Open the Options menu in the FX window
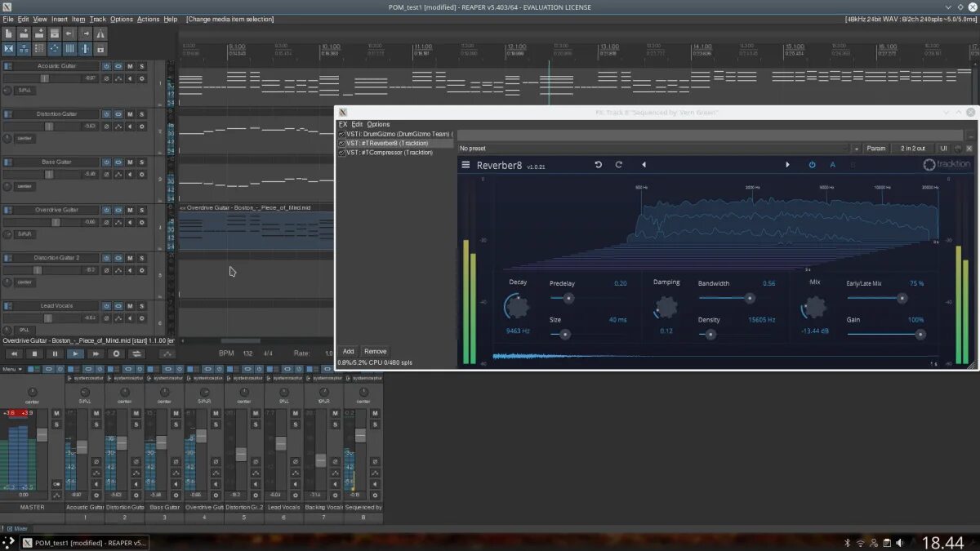 click(378, 124)
